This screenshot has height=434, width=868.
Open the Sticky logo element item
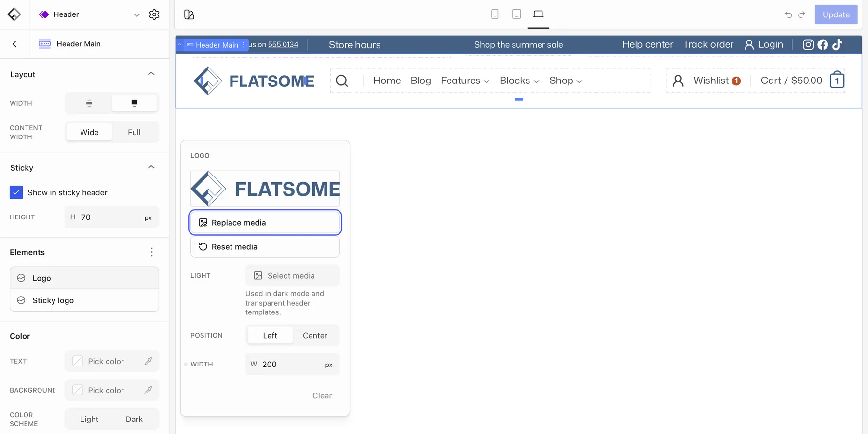tap(84, 300)
